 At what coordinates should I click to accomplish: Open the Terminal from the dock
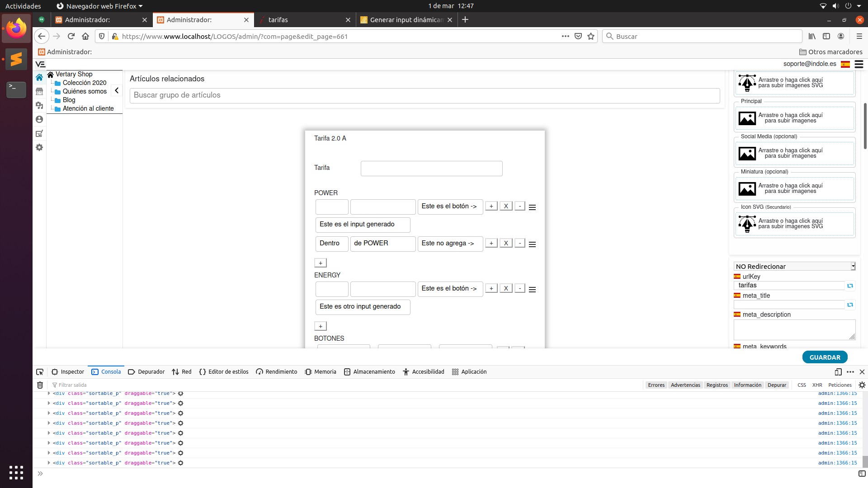[x=16, y=89]
